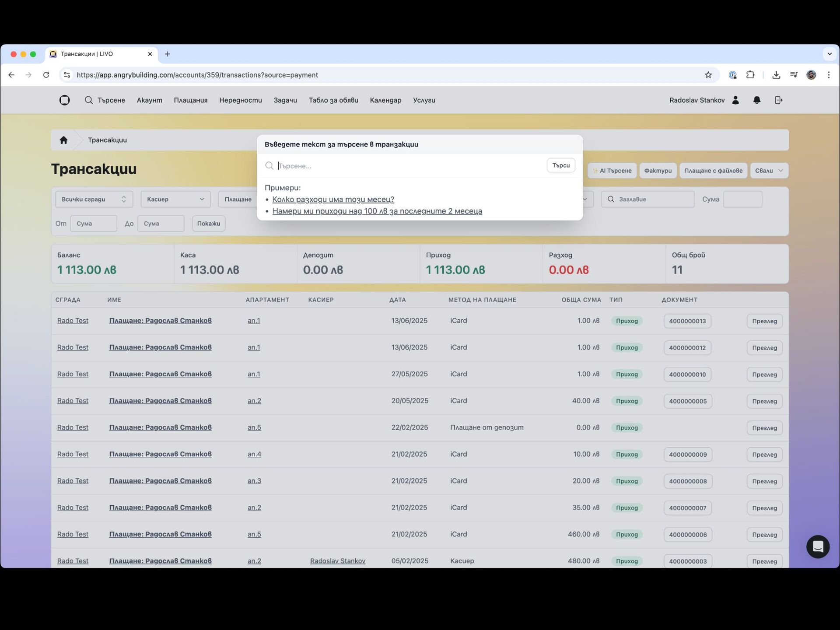Click Преглед for document 4000000013

click(764, 321)
